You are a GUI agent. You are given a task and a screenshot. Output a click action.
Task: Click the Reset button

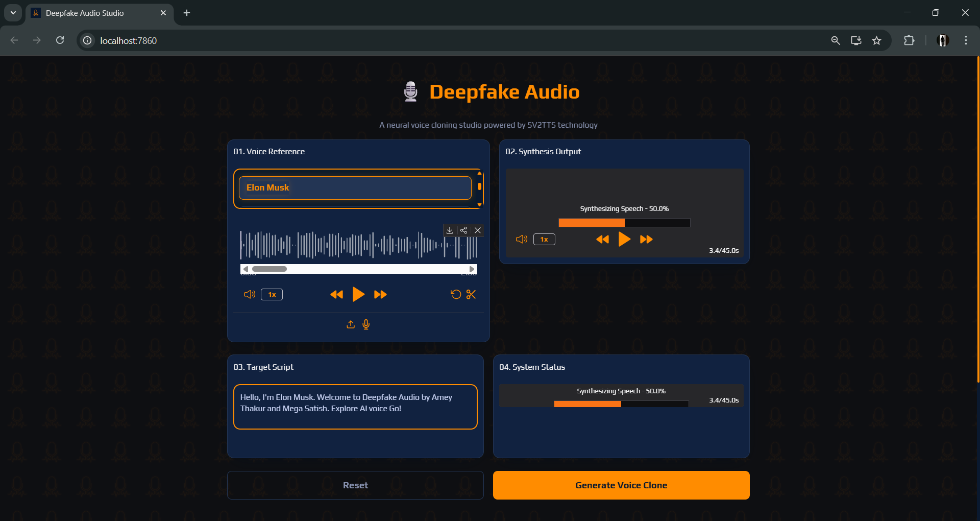[355, 485]
